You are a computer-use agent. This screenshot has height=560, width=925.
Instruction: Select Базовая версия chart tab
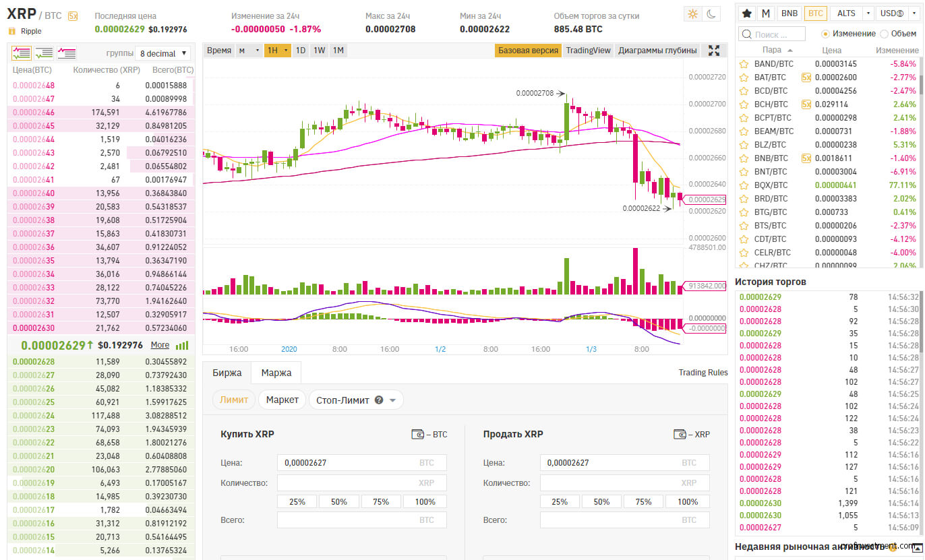click(x=528, y=51)
